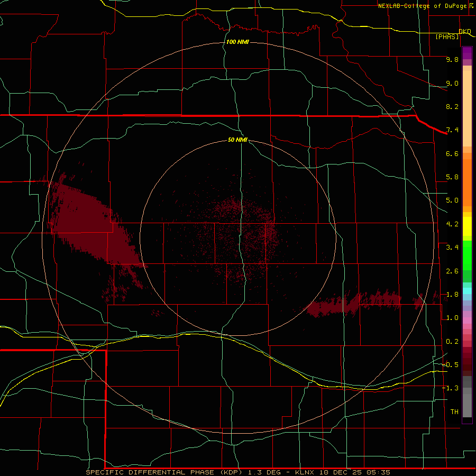Viewport: 476px width, 476px height.
Task: Click the 9.0 scale value
Action: [x=452, y=83]
